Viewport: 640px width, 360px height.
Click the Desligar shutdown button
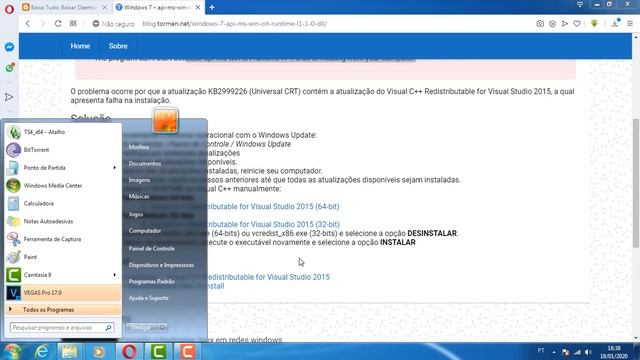click(142, 327)
